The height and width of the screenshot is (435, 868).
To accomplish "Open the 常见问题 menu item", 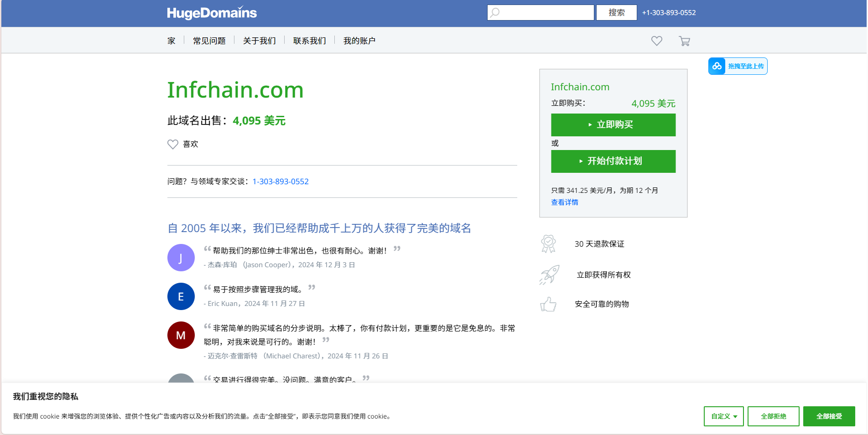I will click(x=209, y=41).
